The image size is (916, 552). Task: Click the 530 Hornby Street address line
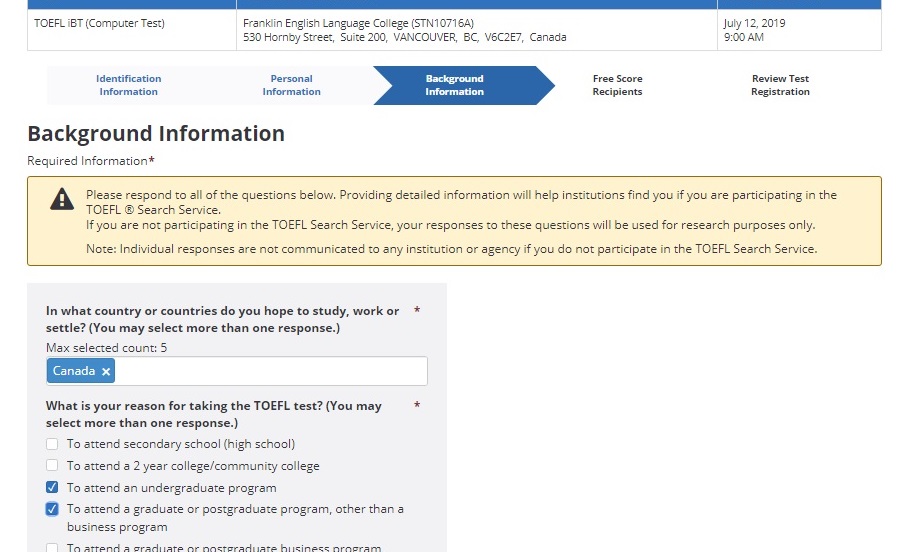(405, 37)
